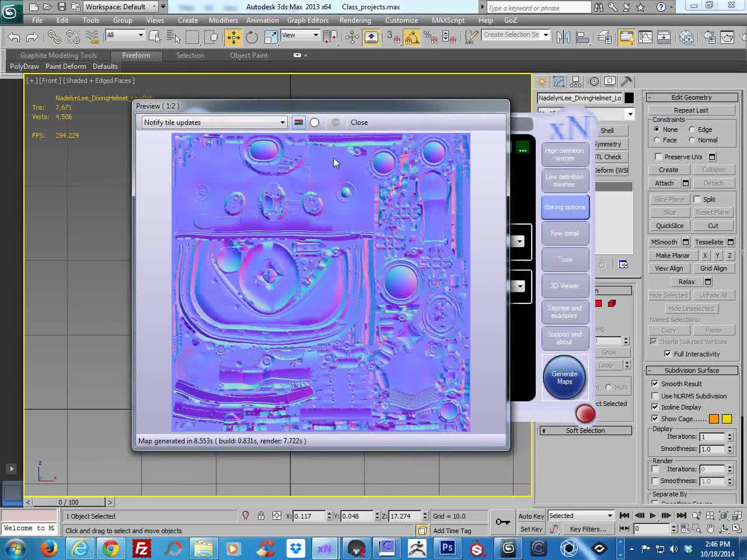This screenshot has height=560, width=747.
Task: Tick the Split checkbox
Action: pos(697,199)
